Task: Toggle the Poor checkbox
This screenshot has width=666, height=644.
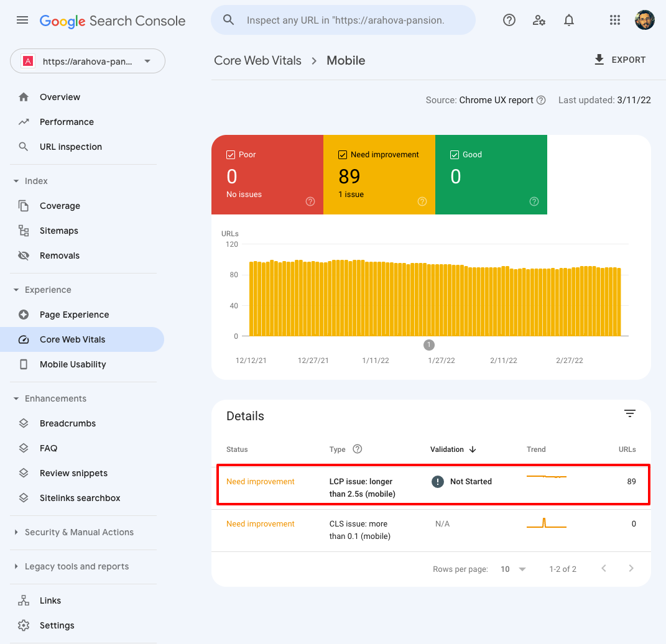Action: tap(230, 155)
